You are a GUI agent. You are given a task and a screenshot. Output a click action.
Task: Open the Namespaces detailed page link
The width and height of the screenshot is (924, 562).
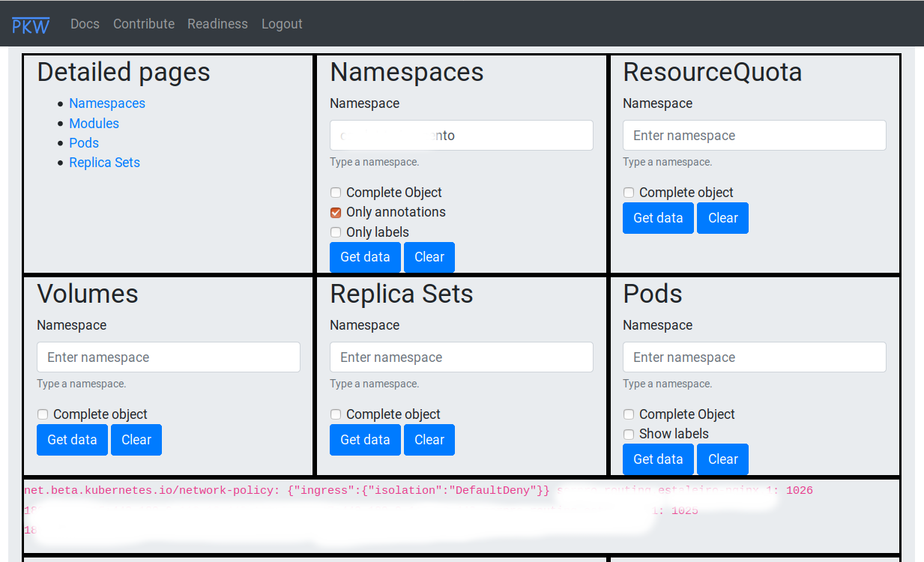pyautogui.click(x=107, y=103)
